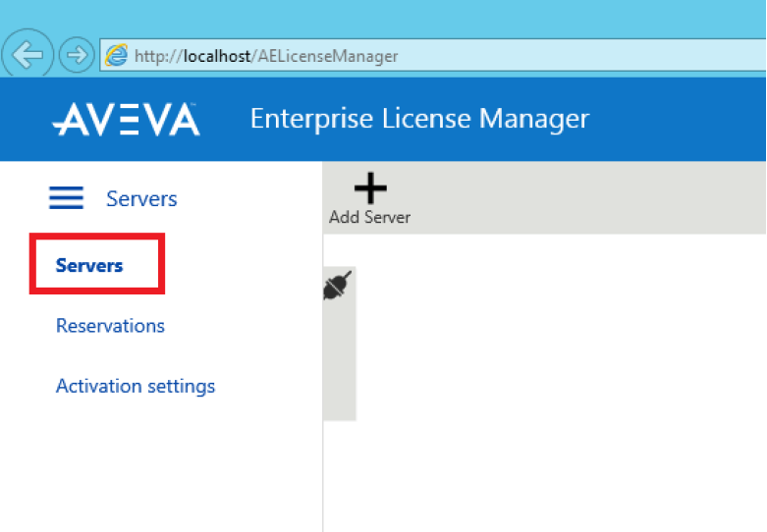This screenshot has height=532, width=767.
Task: Open Activation settings
Action: coord(136,387)
